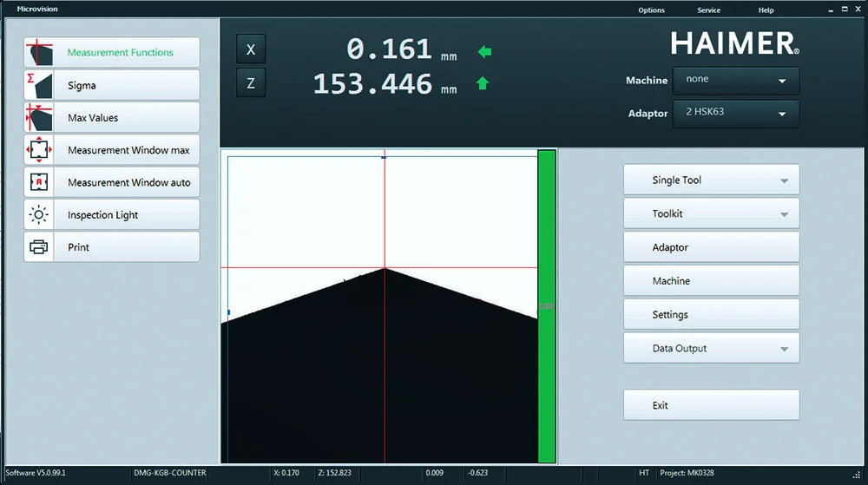Open the Data Output menu
Viewport: 868px width, 485px height.
(x=712, y=348)
